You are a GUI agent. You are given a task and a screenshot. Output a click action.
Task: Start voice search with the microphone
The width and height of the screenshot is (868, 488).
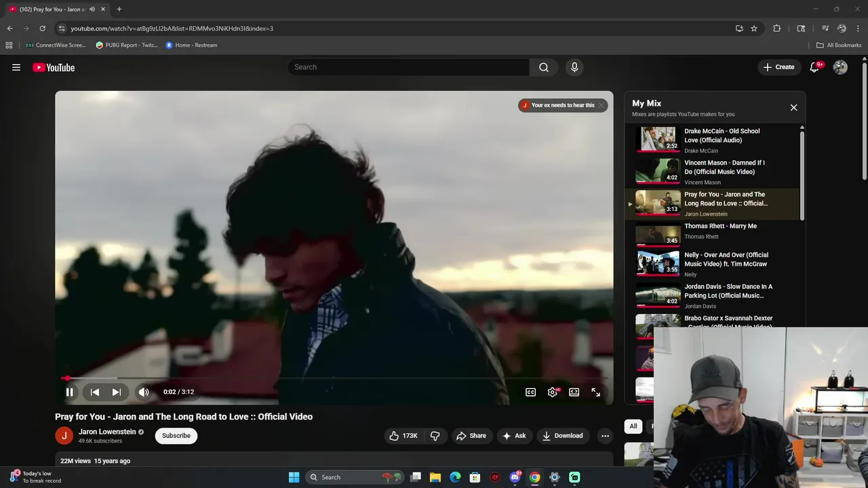(x=574, y=67)
